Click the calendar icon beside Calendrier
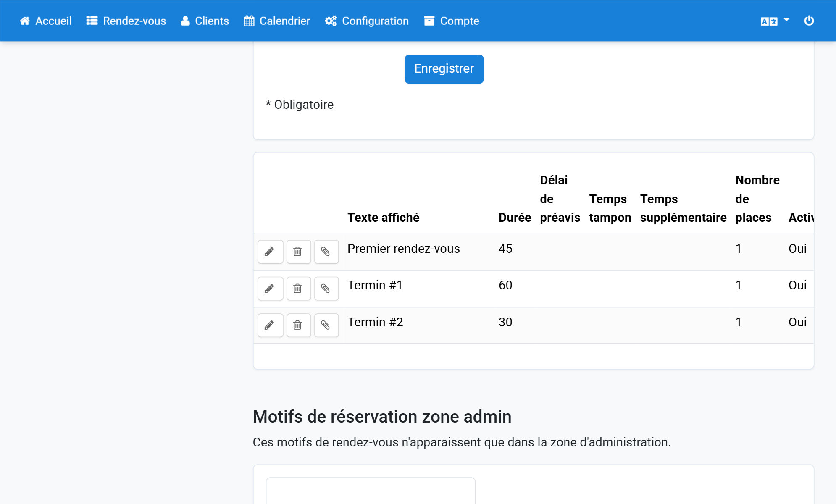The height and width of the screenshot is (504, 836). click(x=249, y=21)
